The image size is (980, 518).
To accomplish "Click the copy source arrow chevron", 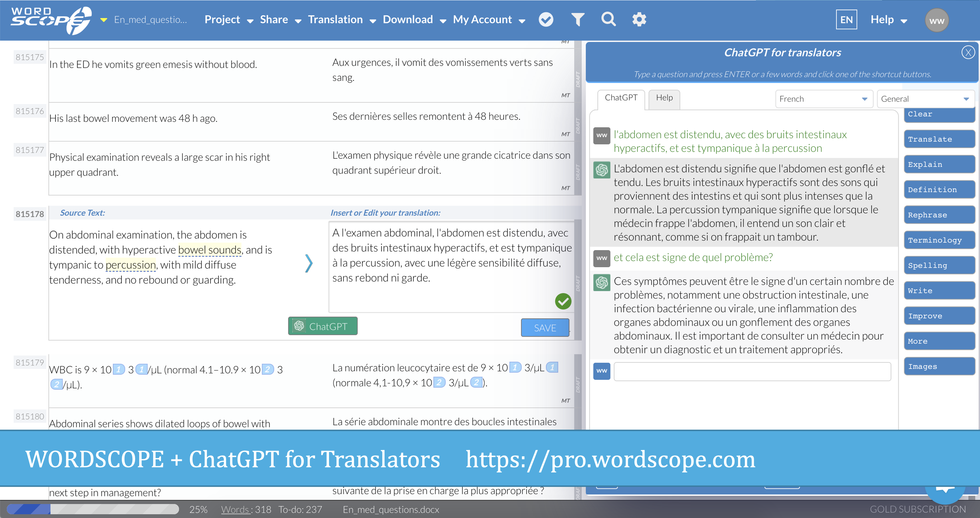I will [x=309, y=263].
